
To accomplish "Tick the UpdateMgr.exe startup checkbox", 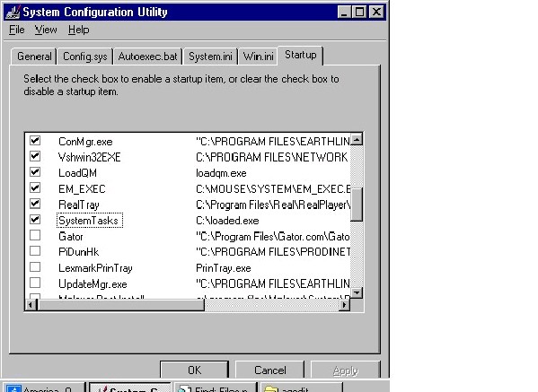I will (x=35, y=283).
